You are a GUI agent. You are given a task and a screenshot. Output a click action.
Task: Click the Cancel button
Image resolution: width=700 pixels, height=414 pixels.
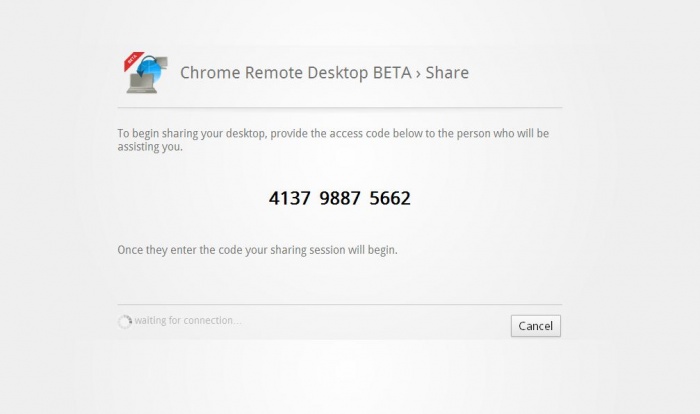point(536,326)
